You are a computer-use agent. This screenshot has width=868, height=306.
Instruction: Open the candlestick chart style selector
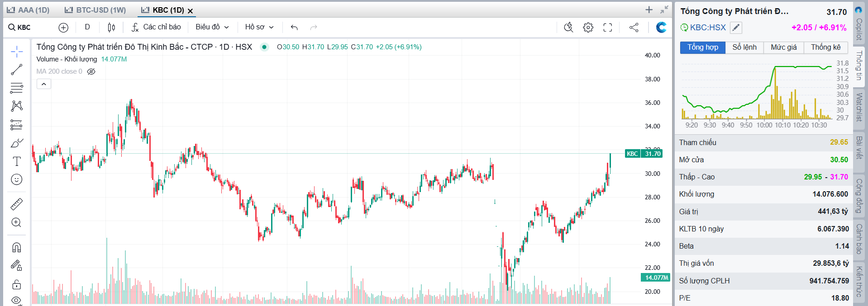pos(111,28)
